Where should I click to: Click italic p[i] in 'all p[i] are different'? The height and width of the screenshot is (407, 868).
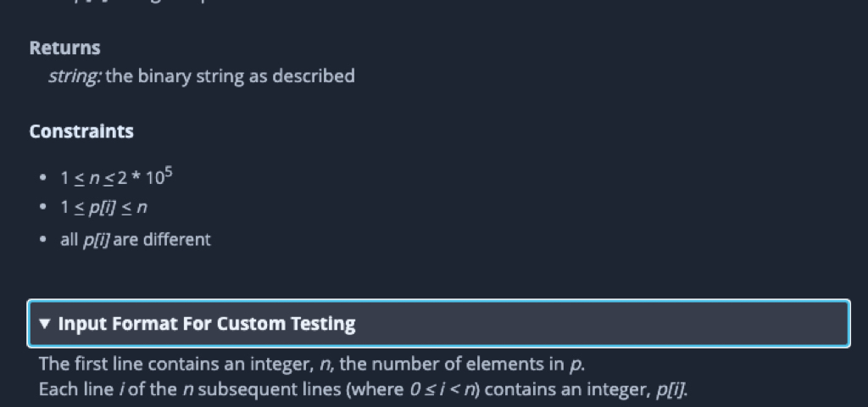(96, 239)
